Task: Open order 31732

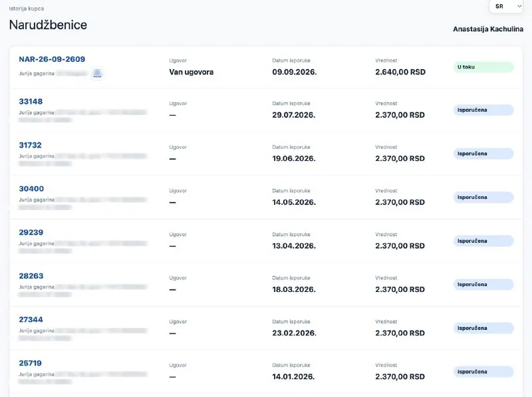Action: (30, 145)
